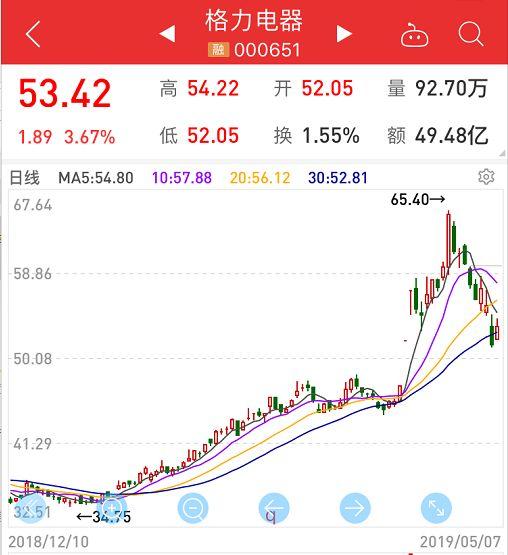Jump to earliest data with double-left chevron
This screenshot has width=508, height=555.
31,508
